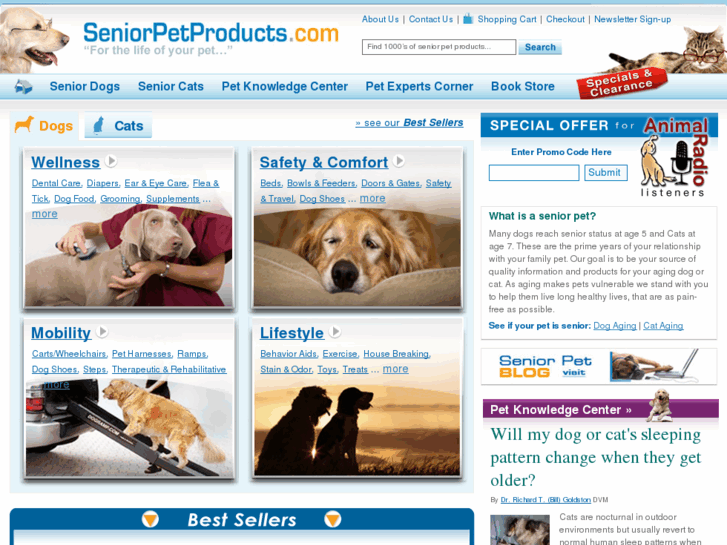Select the Dogs tab
The height and width of the screenshot is (545, 727).
click(x=44, y=125)
